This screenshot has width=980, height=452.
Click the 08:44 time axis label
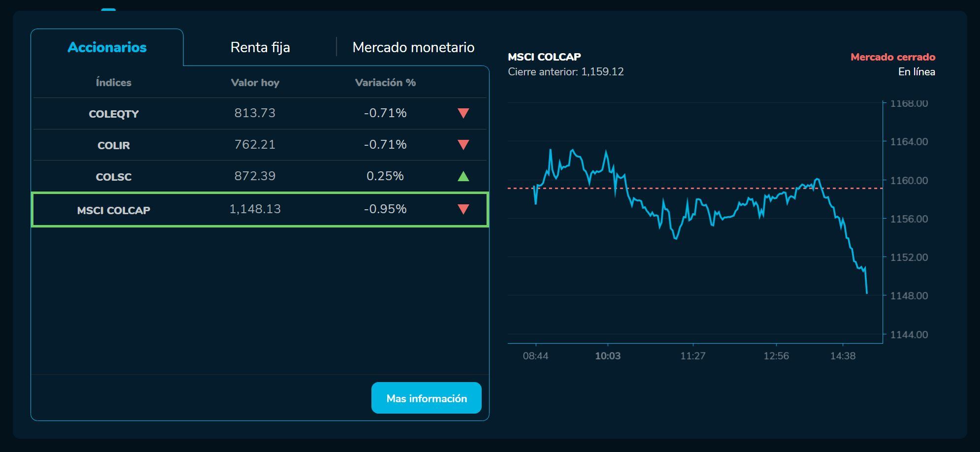535,356
